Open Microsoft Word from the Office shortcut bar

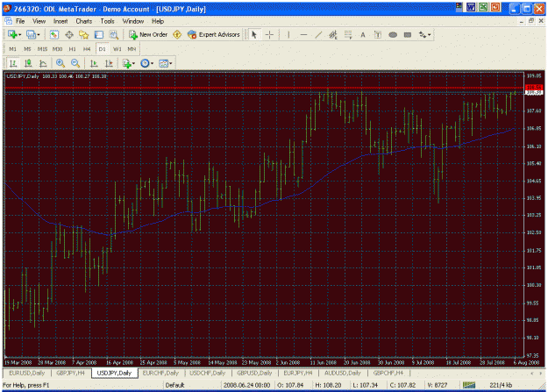(x=471, y=7)
